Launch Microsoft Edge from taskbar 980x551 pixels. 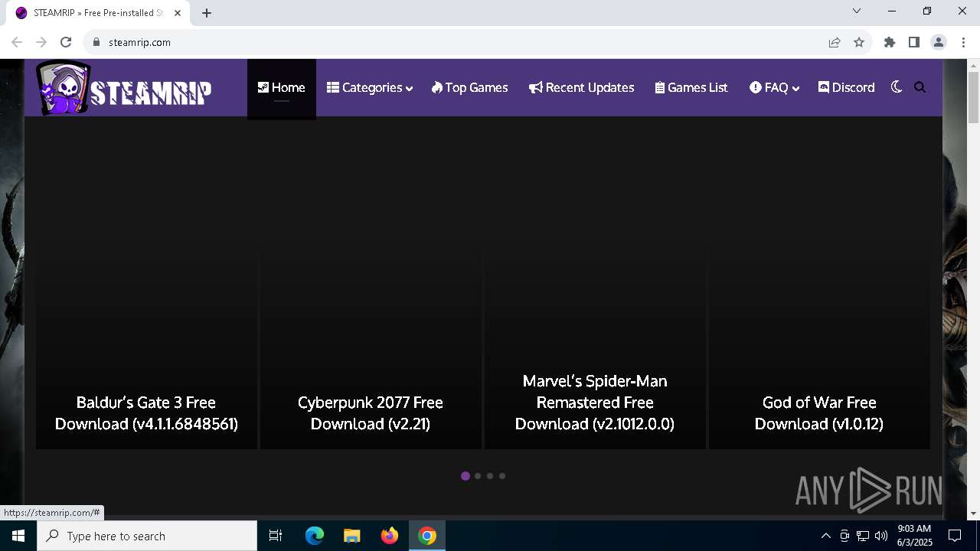tap(315, 536)
